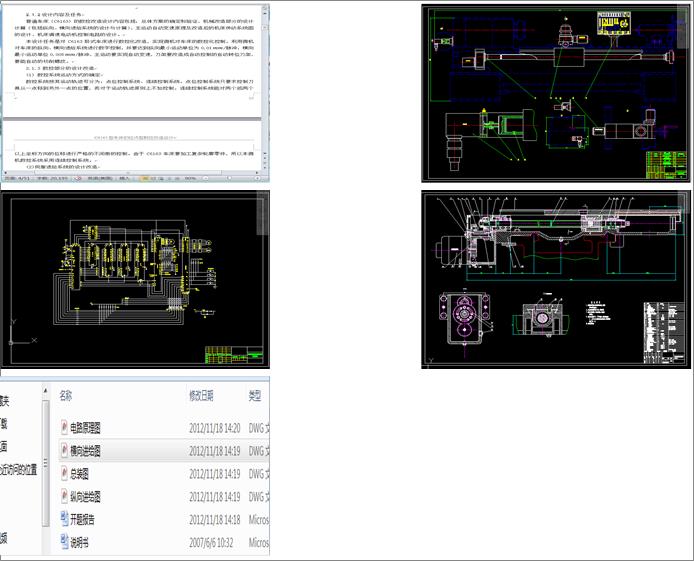
Task: Open 最近访问的位置 in the Explorer sidebar
Action: (x=19, y=469)
